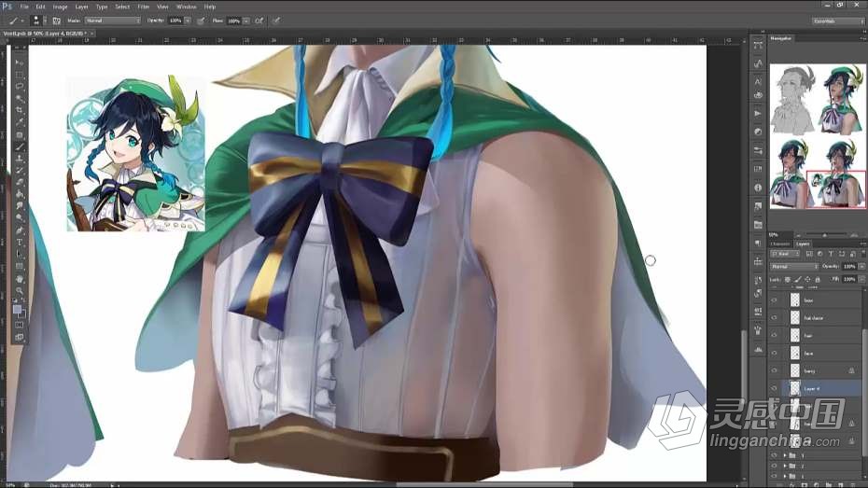Screen dimensions: 868x488
Task: Open the Image menu
Action: pyautogui.click(x=60, y=7)
